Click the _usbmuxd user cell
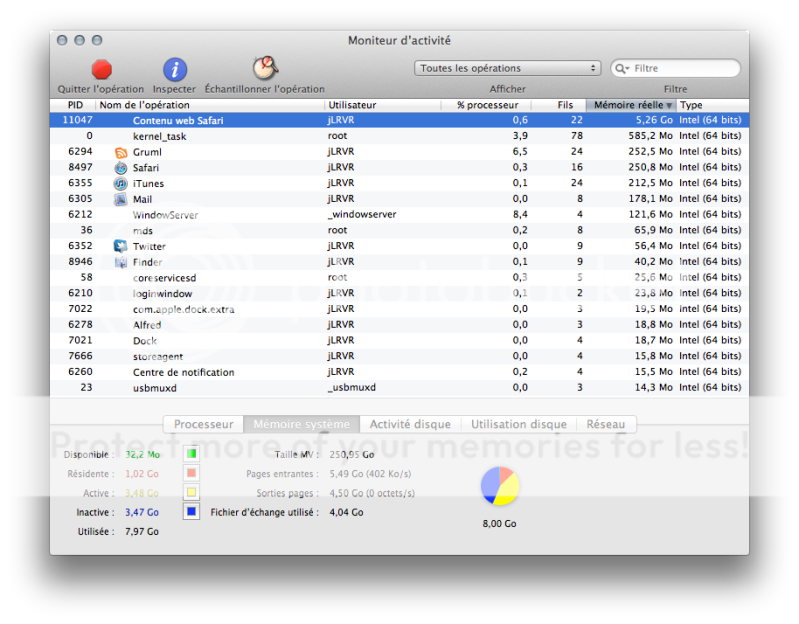The height and width of the screenshot is (624, 799). [352, 388]
